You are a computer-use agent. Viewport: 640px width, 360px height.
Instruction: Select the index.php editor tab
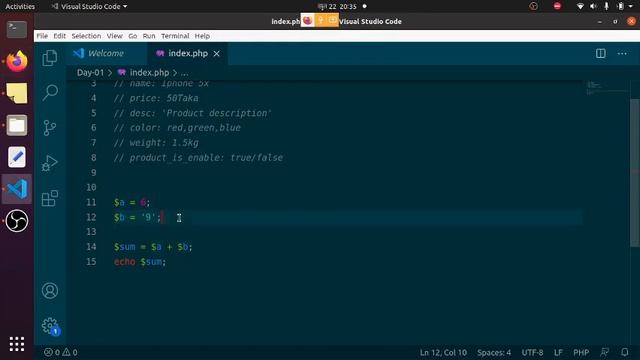tap(188, 53)
